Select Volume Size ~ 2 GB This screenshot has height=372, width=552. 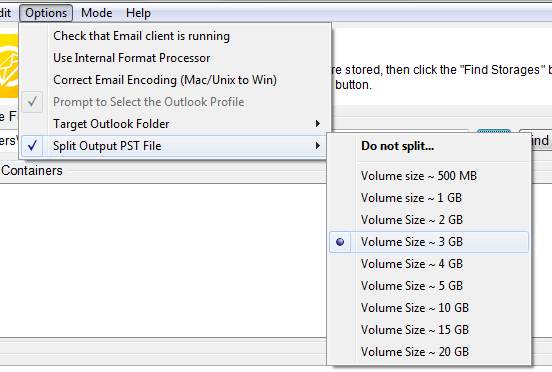(x=429, y=220)
